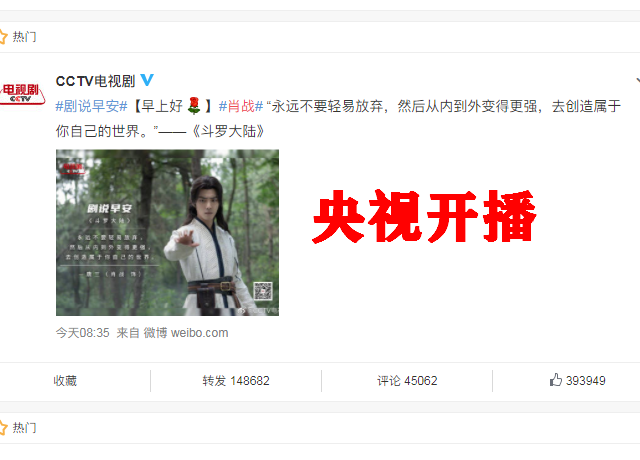Open 评论 45062 comments
This screenshot has width=640, height=460.
(x=407, y=381)
